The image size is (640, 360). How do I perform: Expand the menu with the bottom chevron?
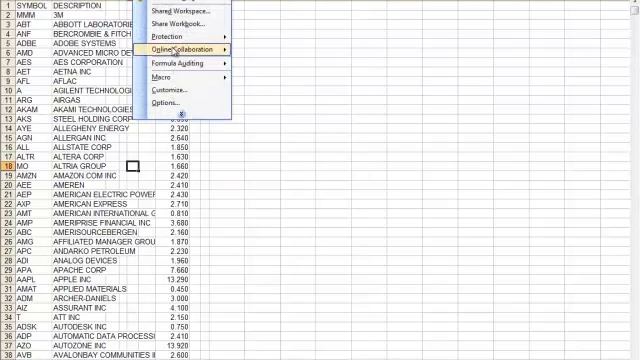(182, 114)
